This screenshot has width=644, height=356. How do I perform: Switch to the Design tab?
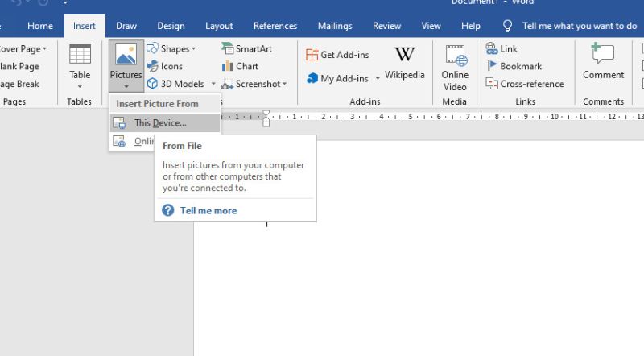171,26
